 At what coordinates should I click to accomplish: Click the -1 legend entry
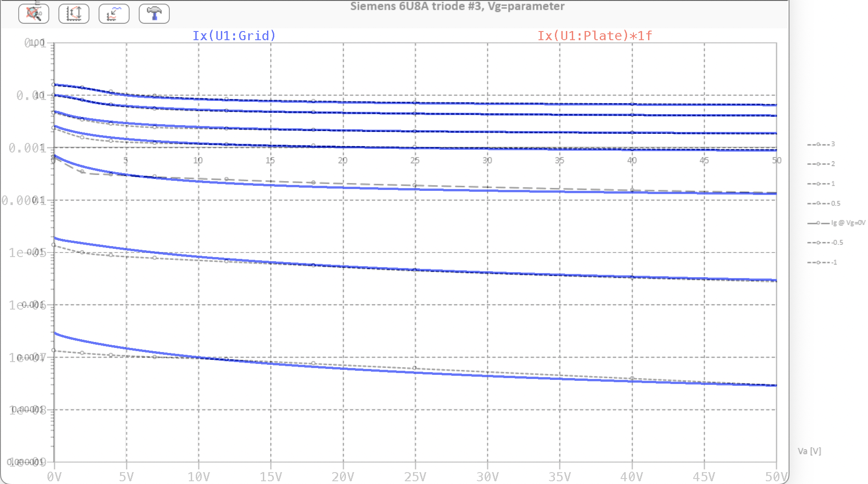[x=822, y=263]
